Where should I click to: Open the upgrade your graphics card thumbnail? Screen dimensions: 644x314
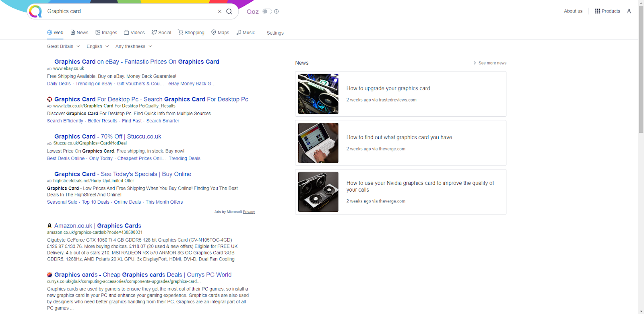[318, 94]
